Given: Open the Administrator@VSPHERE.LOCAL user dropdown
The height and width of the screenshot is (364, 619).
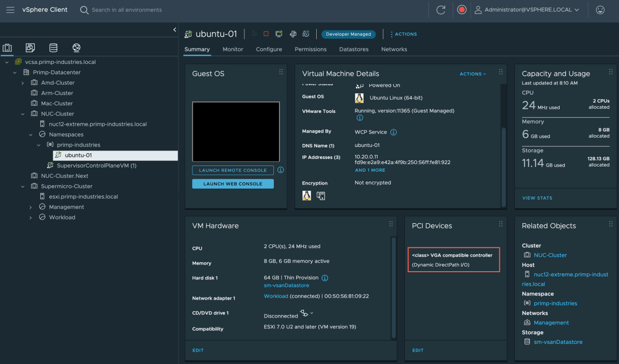Looking at the screenshot, I should (x=527, y=10).
